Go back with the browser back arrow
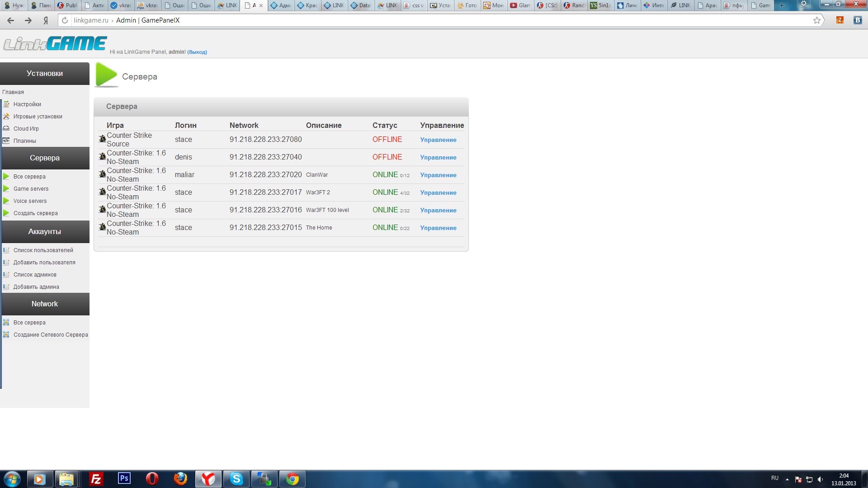Viewport: 868px width, 488px height. [x=11, y=20]
